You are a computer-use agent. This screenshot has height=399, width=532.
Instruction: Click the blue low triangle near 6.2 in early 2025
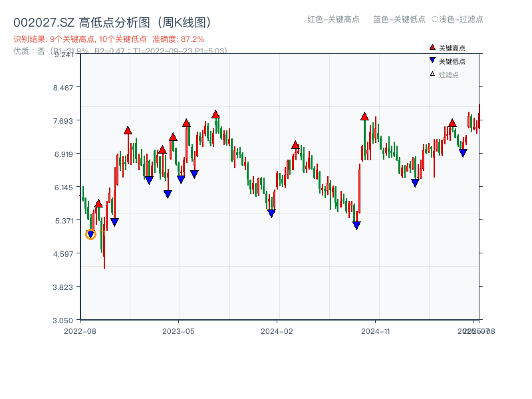click(415, 183)
